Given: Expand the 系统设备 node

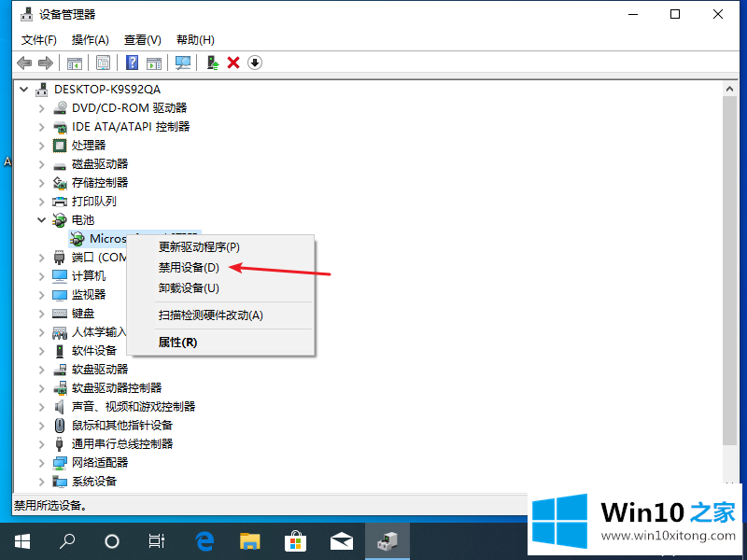Looking at the screenshot, I should [x=42, y=482].
